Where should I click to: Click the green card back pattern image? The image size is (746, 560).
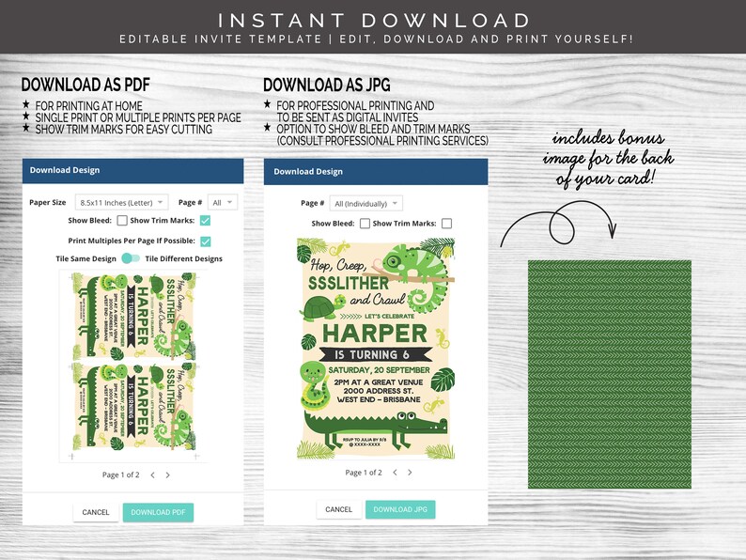point(610,375)
